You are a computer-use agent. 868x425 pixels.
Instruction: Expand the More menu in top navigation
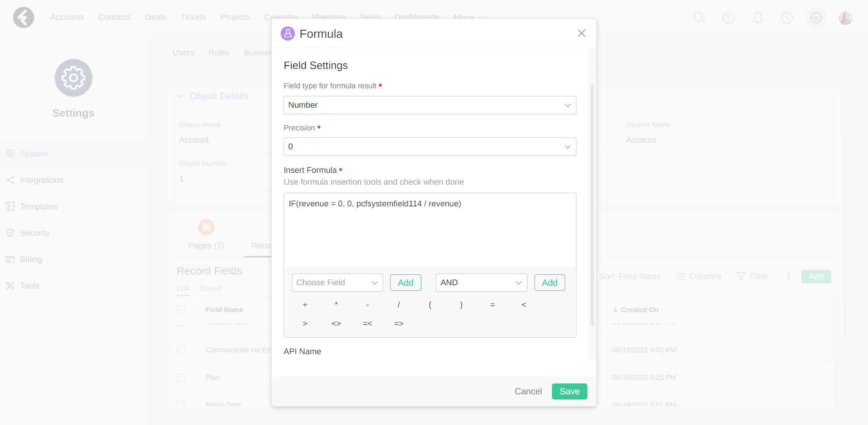click(469, 17)
